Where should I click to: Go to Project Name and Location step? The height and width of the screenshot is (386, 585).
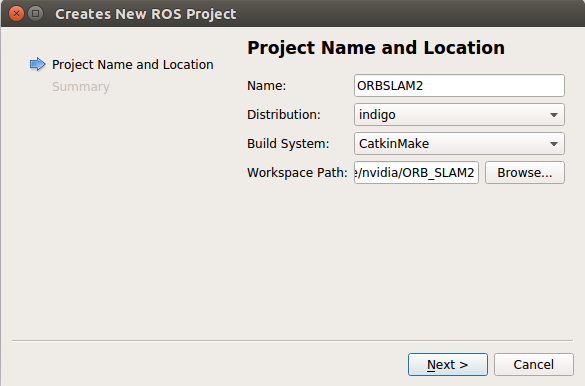[133, 65]
